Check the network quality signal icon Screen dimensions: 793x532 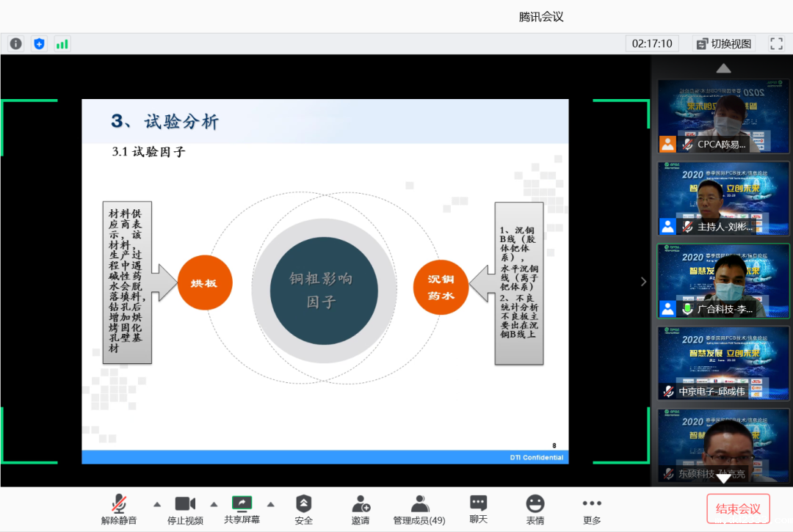click(62, 43)
